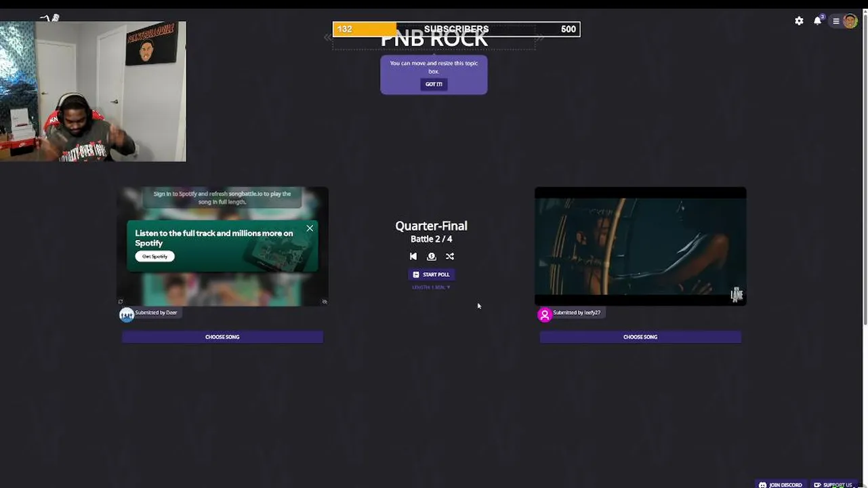Open the settings gear icon
Screen dimensions: 868x488
point(799,21)
